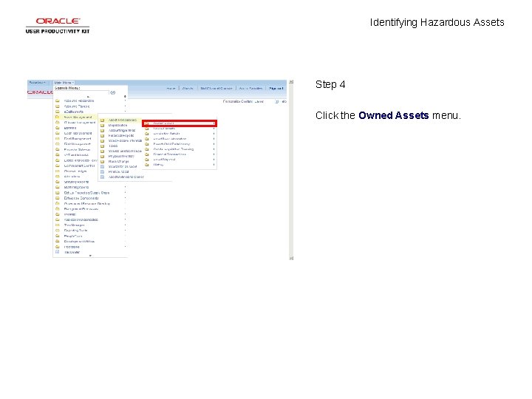This screenshot has height=399, width=532.
Task: Click the search go icon beside Search Menu field
Action: (x=113, y=92)
